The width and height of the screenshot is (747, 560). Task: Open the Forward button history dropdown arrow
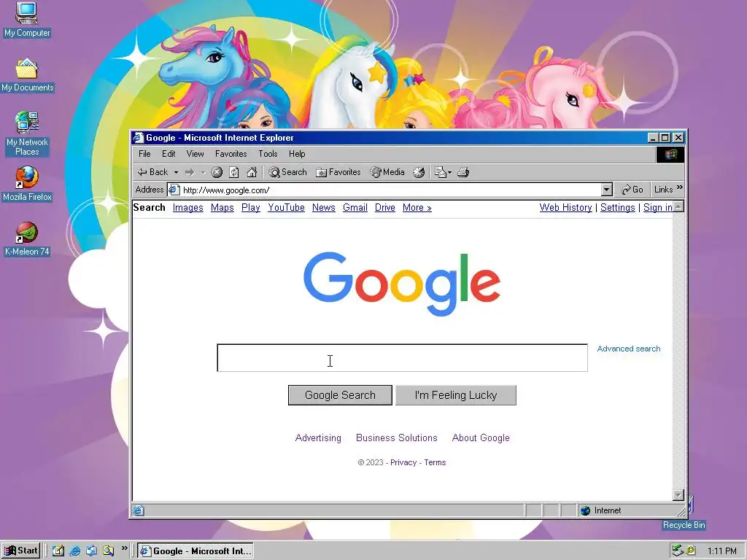click(x=203, y=172)
